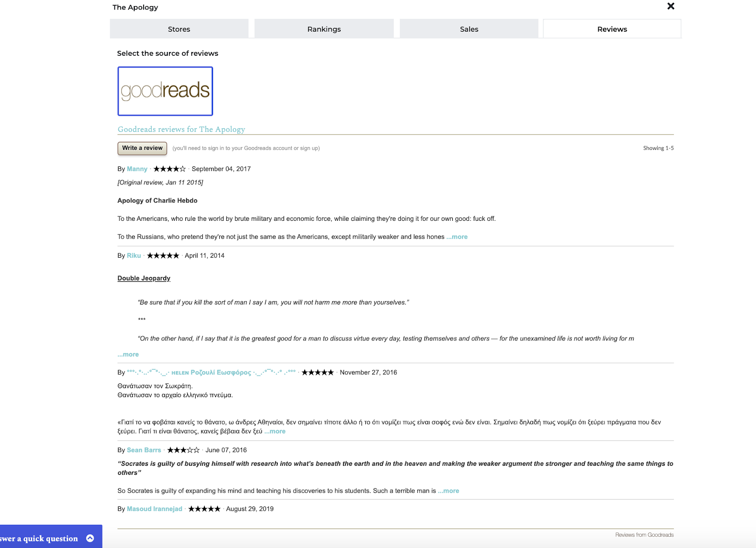Click the Showing 1-5 review count
The image size is (756, 548).
tap(658, 148)
